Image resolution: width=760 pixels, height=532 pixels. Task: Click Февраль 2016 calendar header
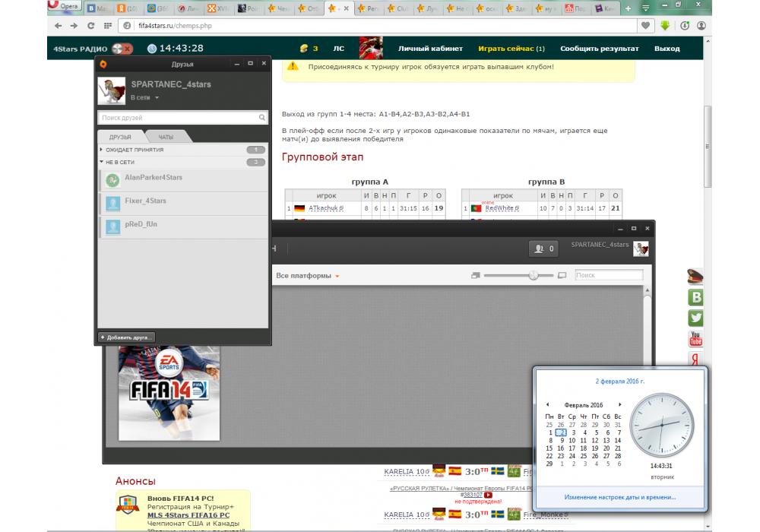(x=584, y=405)
